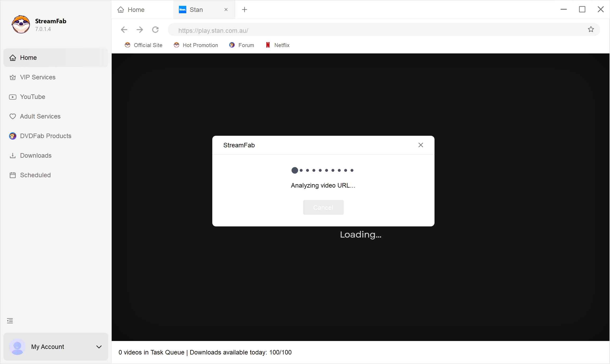Open Scheduled tasks
Image resolution: width=610 pixels, height=364 pixels.
(35, 175)
